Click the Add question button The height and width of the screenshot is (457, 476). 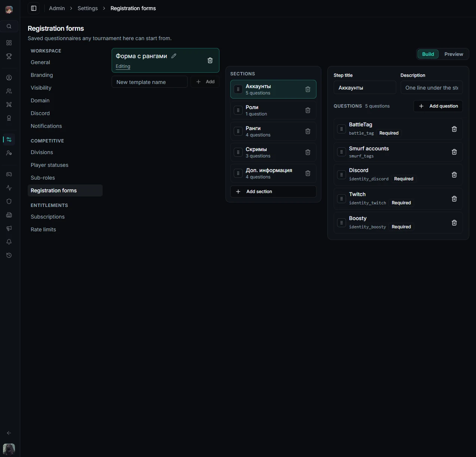(x=438, y=106)
